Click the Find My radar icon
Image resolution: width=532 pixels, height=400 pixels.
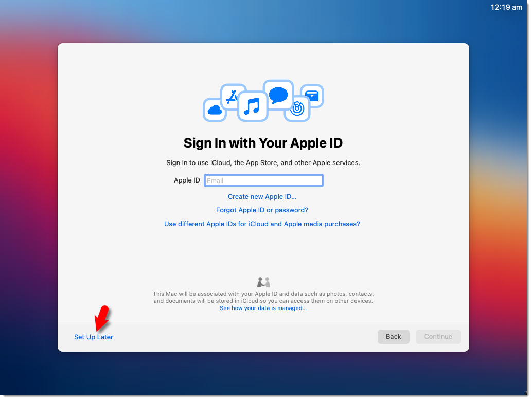(297, 109)
